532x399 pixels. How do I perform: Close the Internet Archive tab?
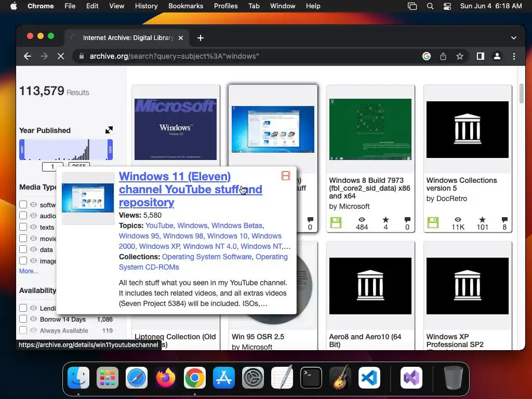[181, 38]
